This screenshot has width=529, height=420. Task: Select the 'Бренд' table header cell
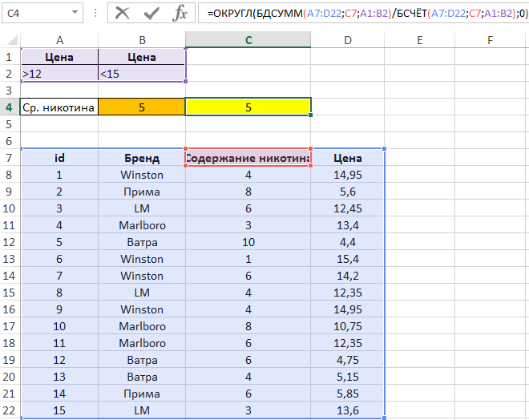pos(141,158)
